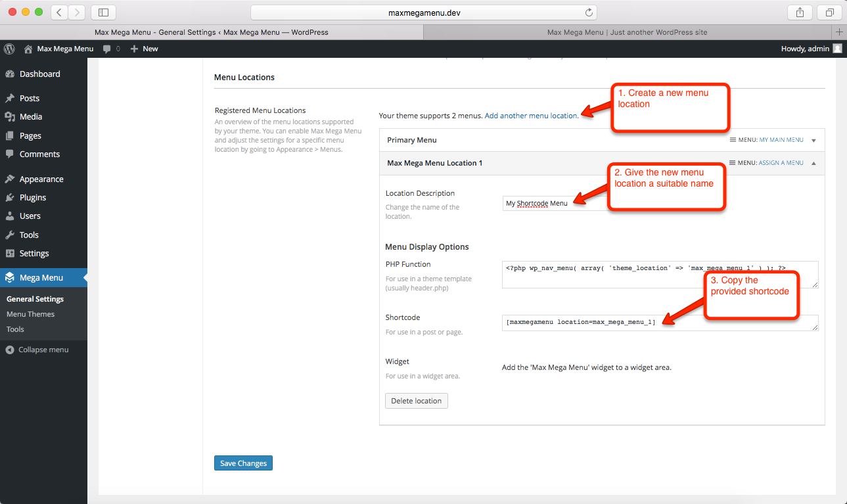Click the Menu Display Options heading
This screenshot has width=847, height=504.
(427, 247)
